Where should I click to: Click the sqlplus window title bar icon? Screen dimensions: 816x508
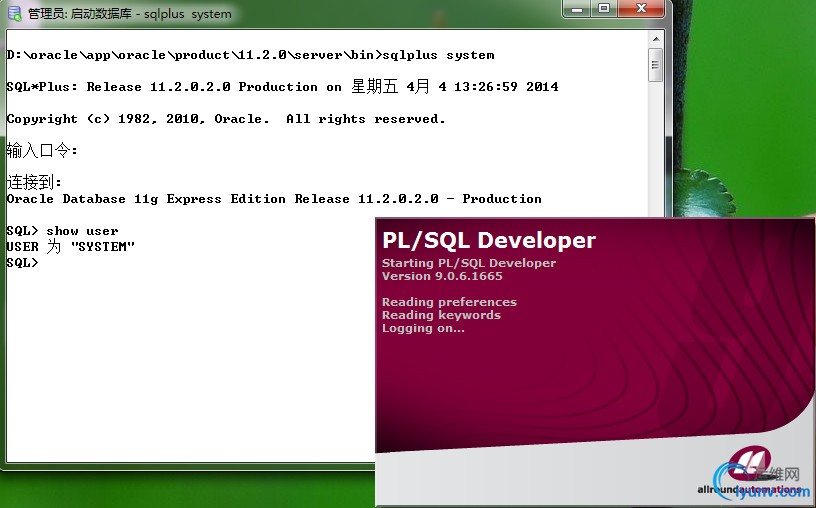pos(15,14)
